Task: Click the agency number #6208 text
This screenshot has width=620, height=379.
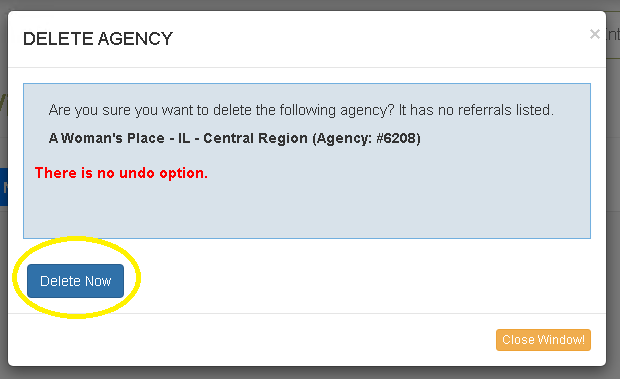Action: coord(396,138)
